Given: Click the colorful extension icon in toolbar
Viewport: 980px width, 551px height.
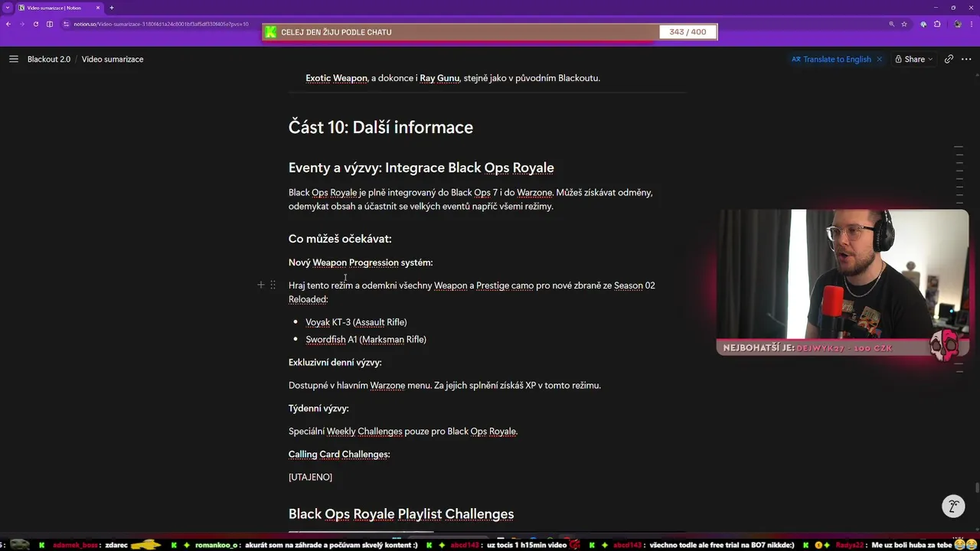Looking at the screenshot, I should point(923,24).
